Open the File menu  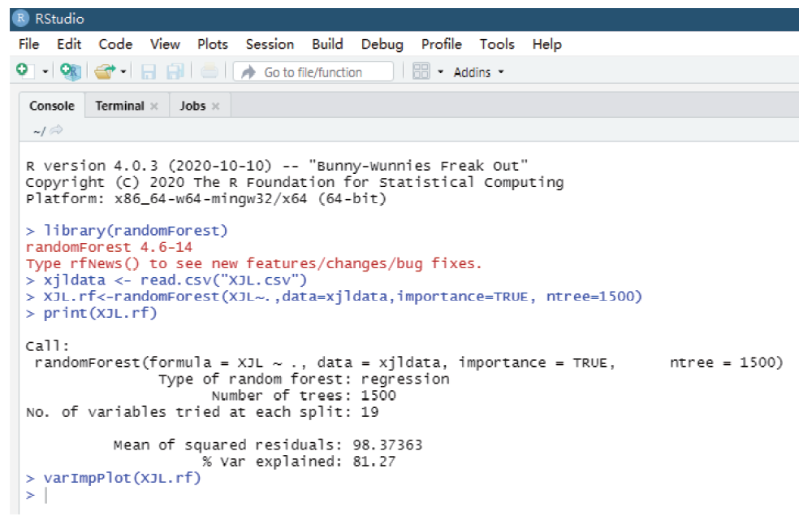tap(29, 45)
